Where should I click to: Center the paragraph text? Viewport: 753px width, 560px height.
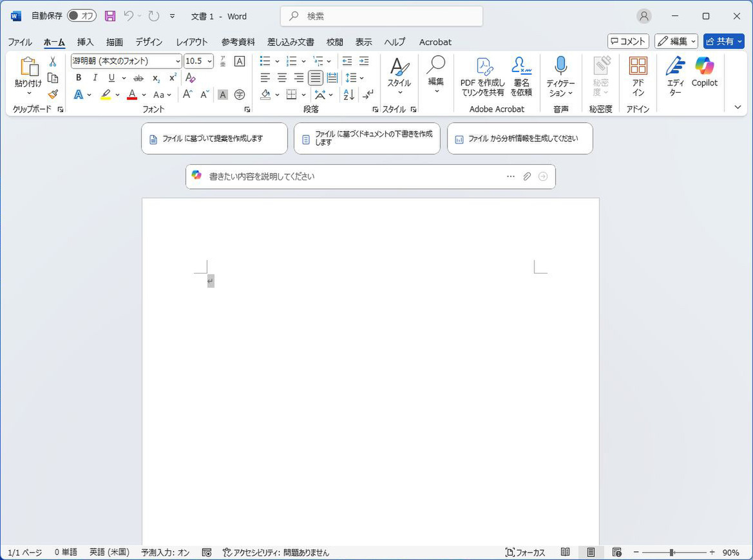tap(282, 78)
